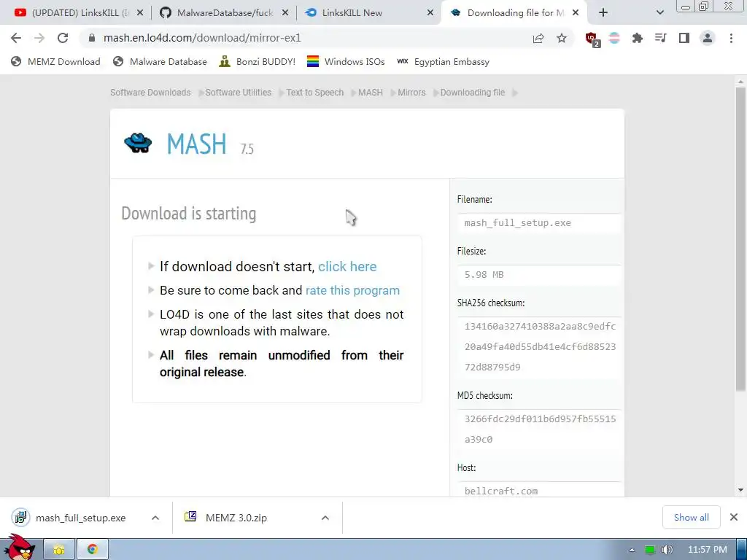Viewport: 747px width, 560px height.
Task: Share this page via share icon
Action: (x=538, y=38)
